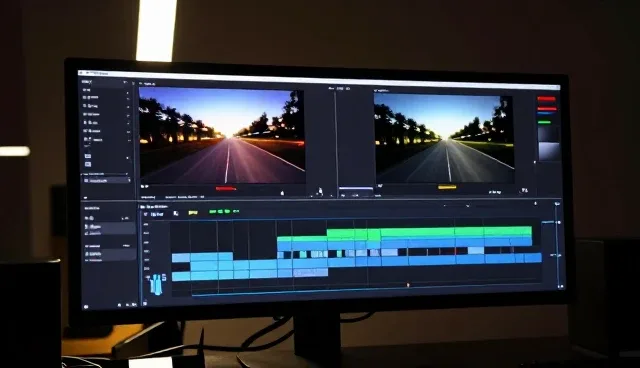
Task: Click the right program preview monitor image
Action: (444, 138)
